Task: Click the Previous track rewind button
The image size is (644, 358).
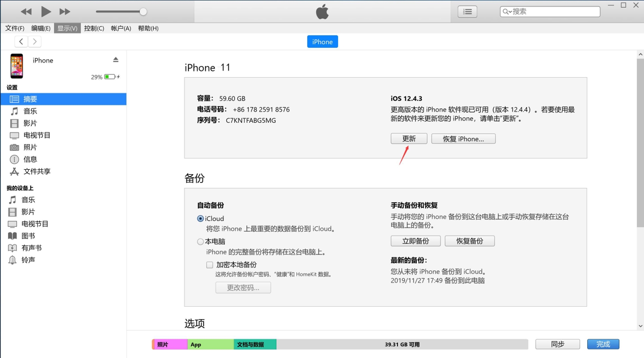Action: click(26, 12)
